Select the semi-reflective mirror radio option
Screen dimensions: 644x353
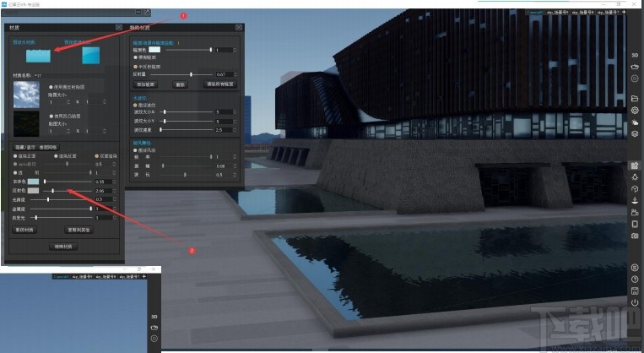point(136,66)
